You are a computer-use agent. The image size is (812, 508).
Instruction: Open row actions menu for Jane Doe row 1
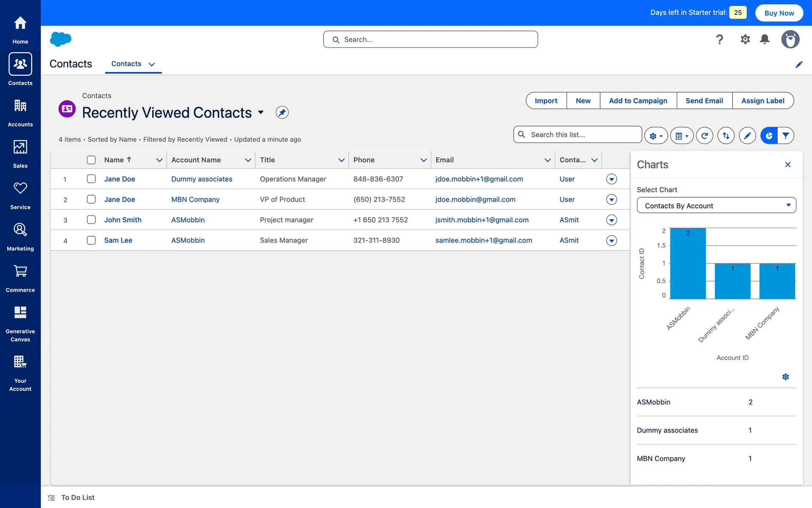coord(611,179)
